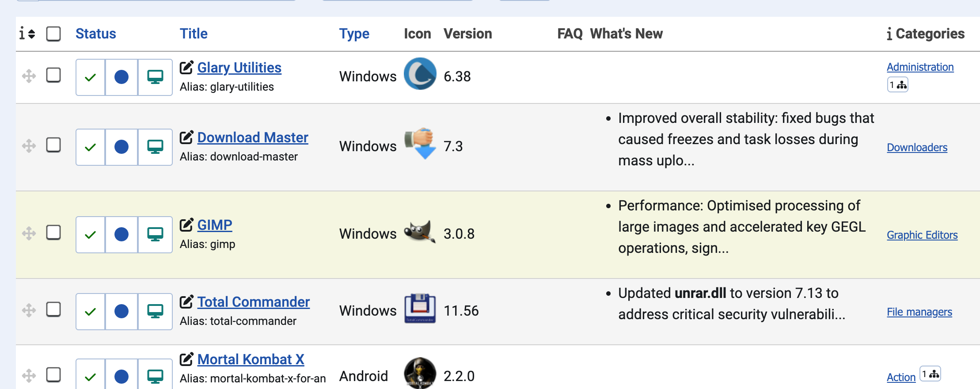This screenshot has height=389, width=980.
Task: Check the Download Master row checkbox
Action: click(x=53, y=145)
